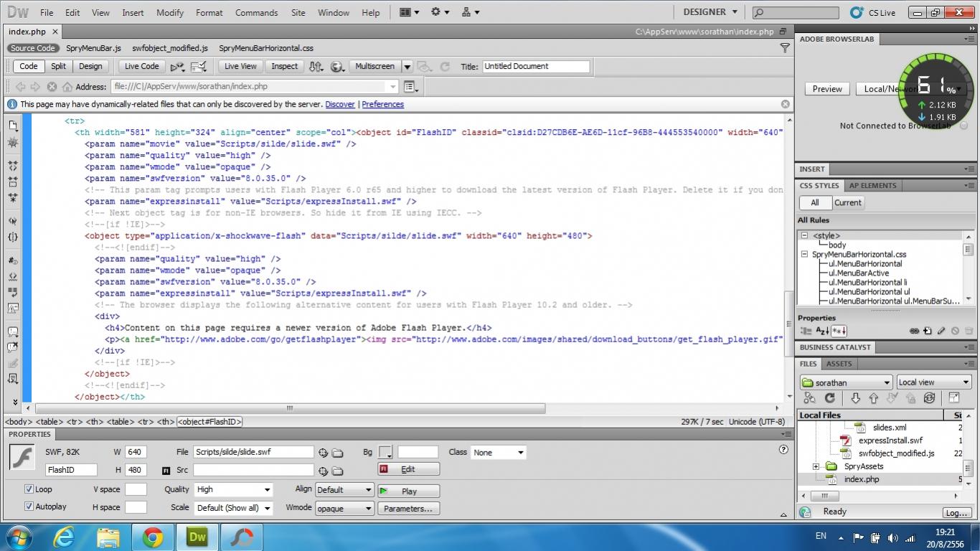980x551 pixels.
Task: Click Point to File icon beside File field
Action: click(323, 452)
